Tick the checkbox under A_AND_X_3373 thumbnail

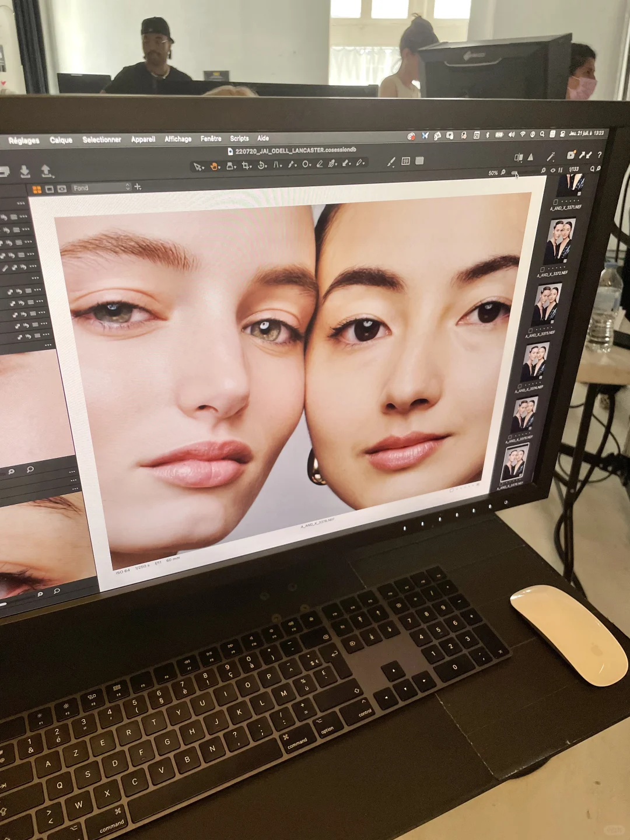tap(530, 331)
